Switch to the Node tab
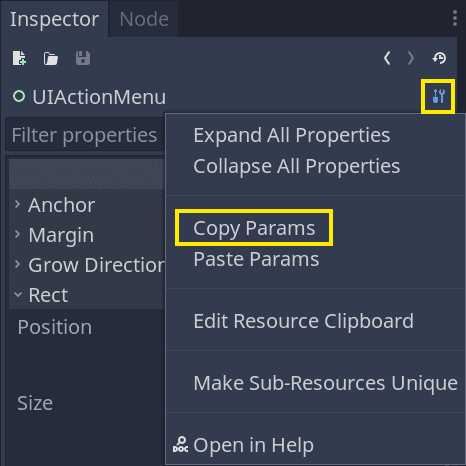 click(144, 19)
